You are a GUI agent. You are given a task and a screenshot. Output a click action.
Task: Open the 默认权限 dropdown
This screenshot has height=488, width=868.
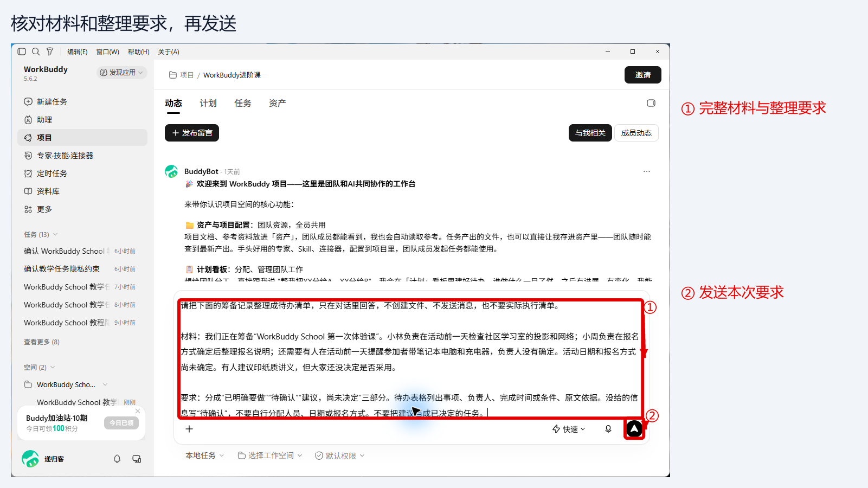pyautogui.click(x=340, y=455)
